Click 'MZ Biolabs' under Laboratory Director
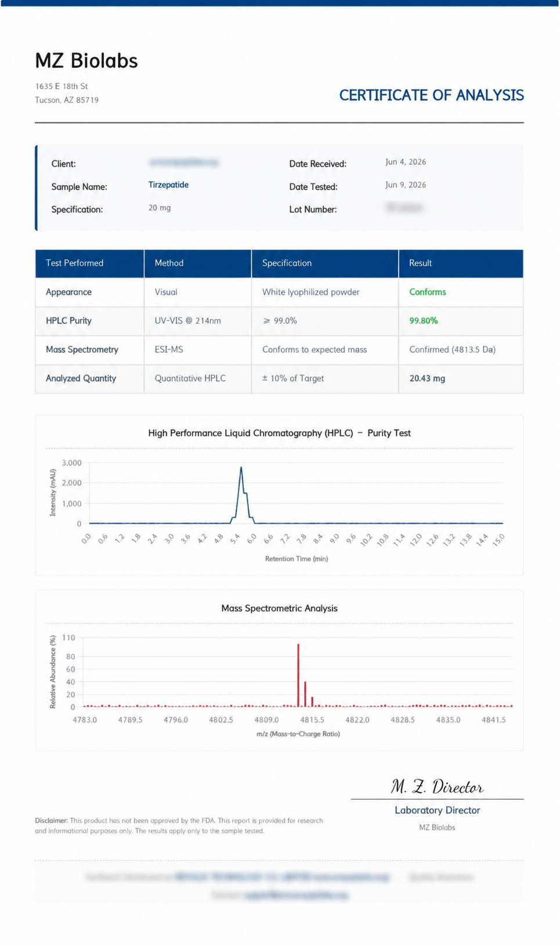This screenshot has width=560, height=946. (437, 828)
